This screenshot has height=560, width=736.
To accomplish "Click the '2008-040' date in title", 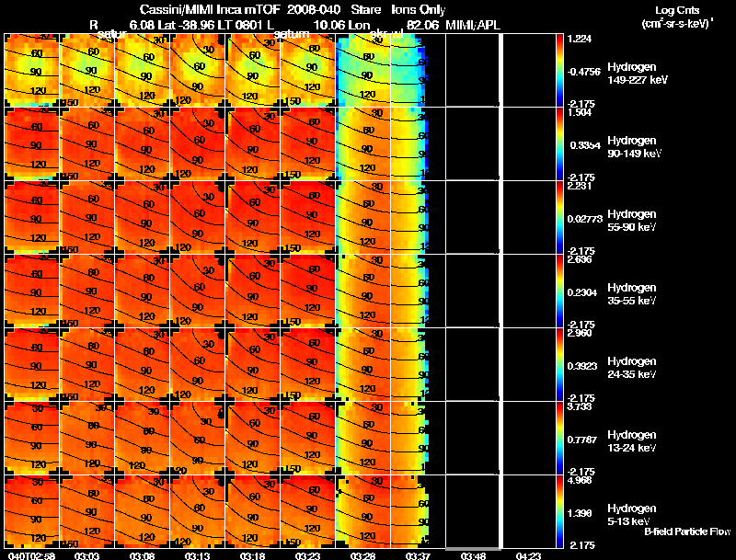I will click(314, 10).
